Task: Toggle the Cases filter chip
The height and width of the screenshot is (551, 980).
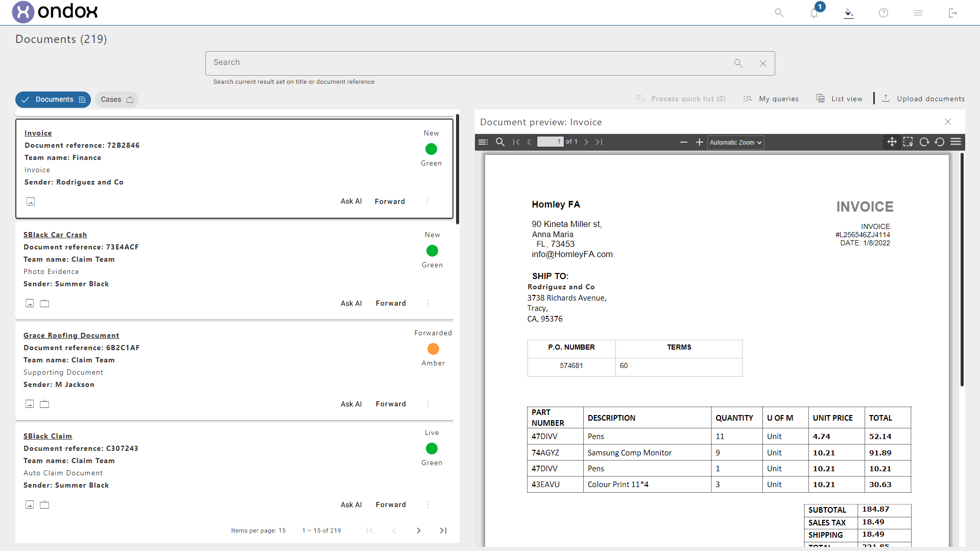Action: coord(116,100)
